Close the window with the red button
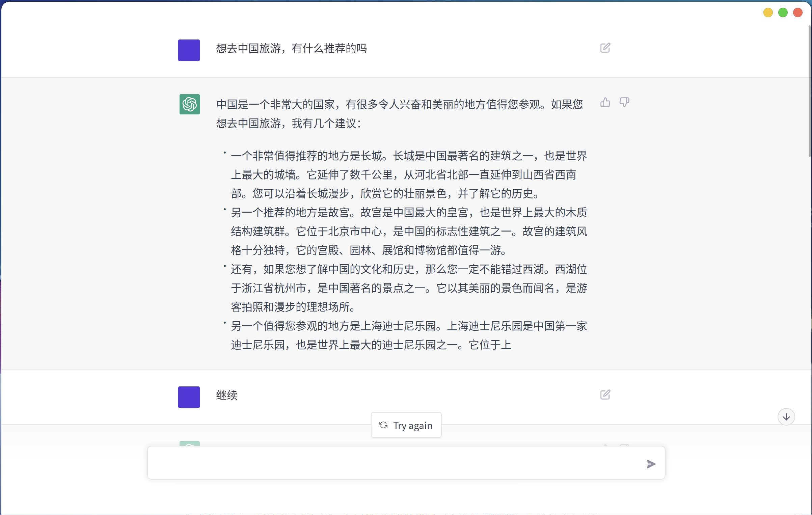The width and height of the screenshot is (812, 515). tap(797, 13)
